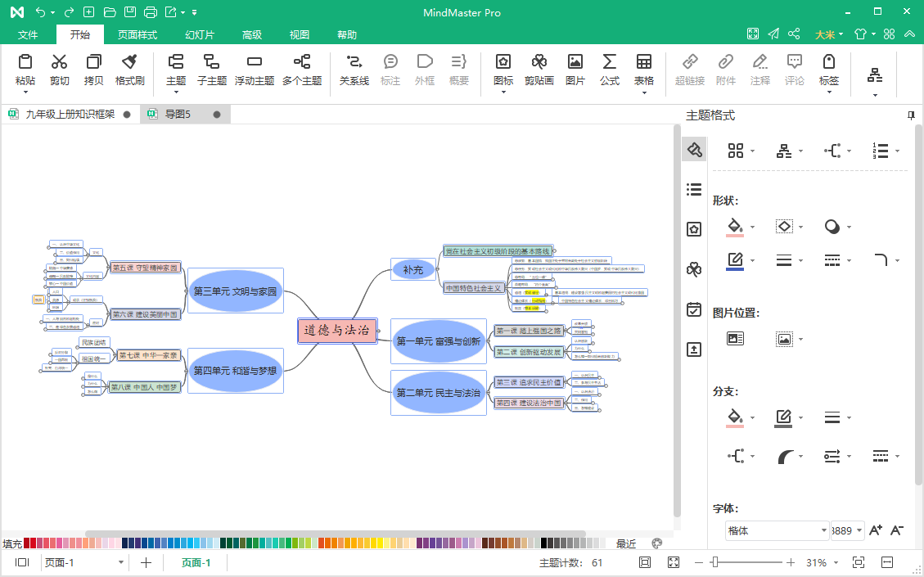Select the 第三单元 文明与家园 topic
Image resolution: width=924 pixels, height=577 pixels.
(235, 291)
